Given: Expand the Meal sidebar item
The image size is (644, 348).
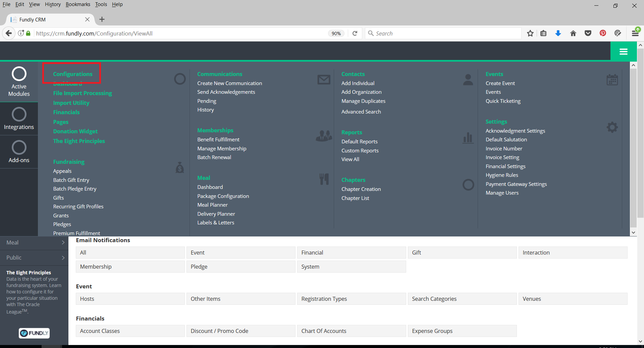Looking at the screenshot, I should point(34,242).
